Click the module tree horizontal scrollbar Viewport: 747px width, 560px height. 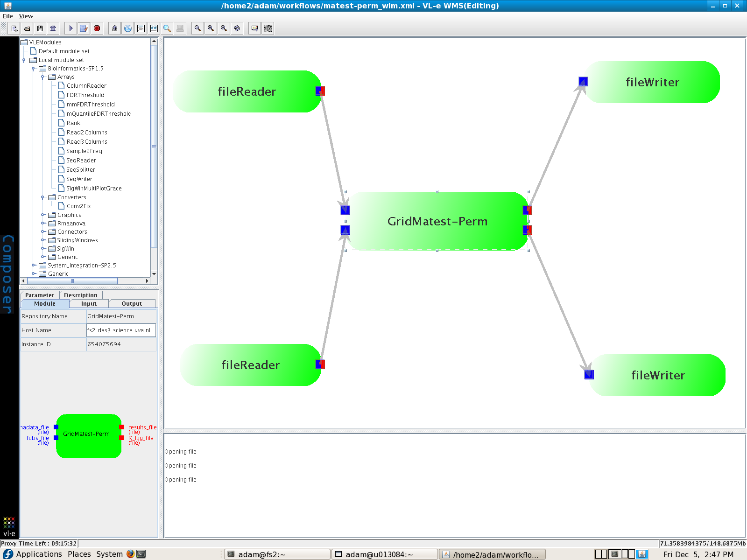click(72, 281)
